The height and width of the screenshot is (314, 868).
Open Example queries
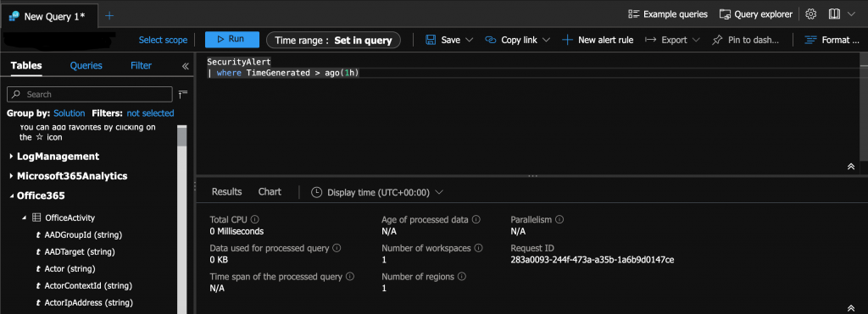668,14
